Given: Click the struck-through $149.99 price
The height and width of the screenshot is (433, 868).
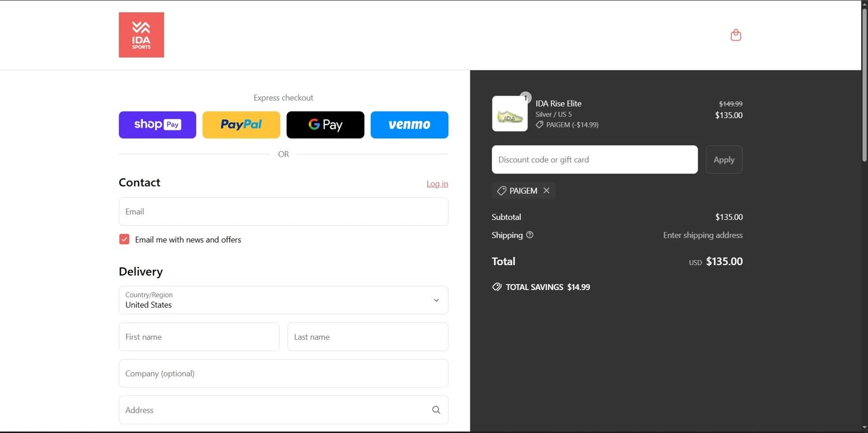Looking at the screenshot, I should coord(731,104).
